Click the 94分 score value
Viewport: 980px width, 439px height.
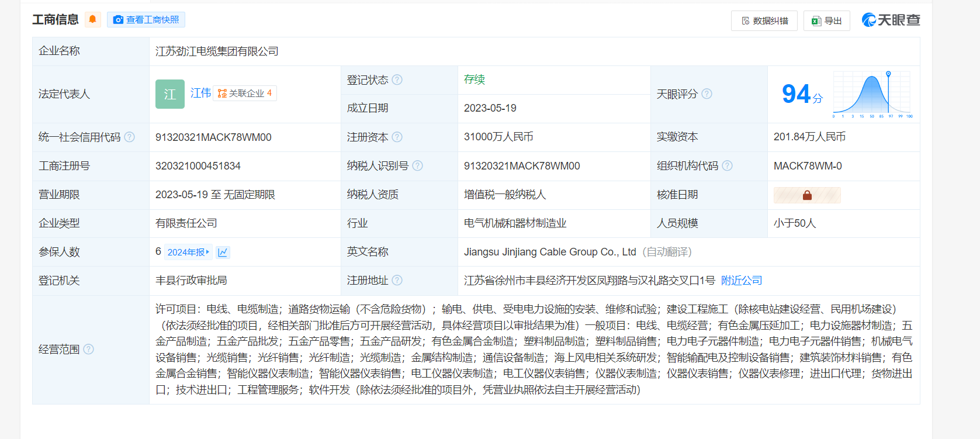[802, 94]
